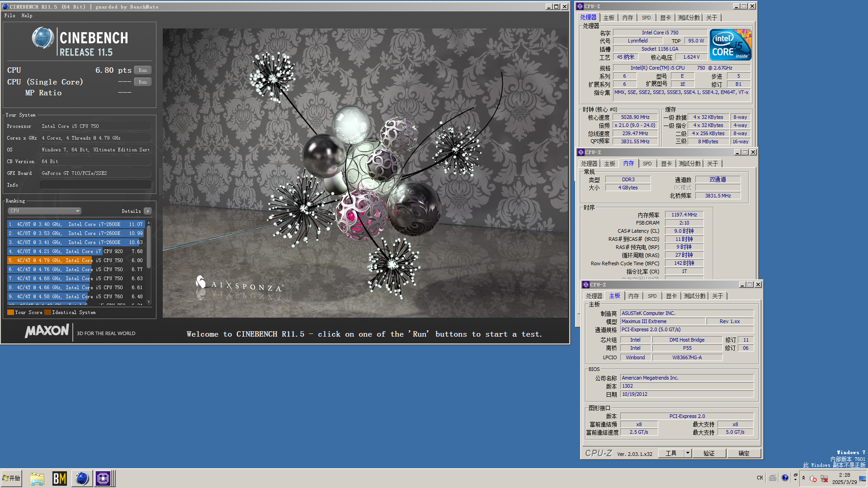Click the taskbar clock showing 2:28
Screen dimensions: 868x488
[x=844, y=479]
